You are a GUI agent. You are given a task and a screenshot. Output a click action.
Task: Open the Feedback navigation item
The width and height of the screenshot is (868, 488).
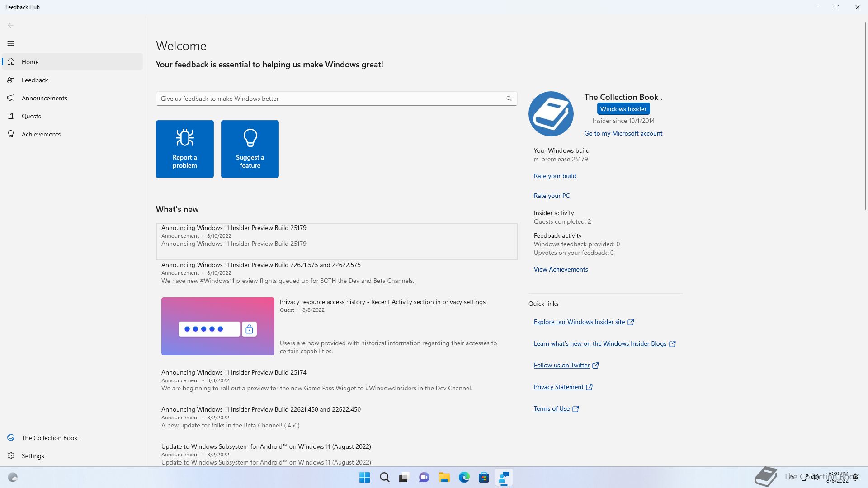click(x=72, y=80)
